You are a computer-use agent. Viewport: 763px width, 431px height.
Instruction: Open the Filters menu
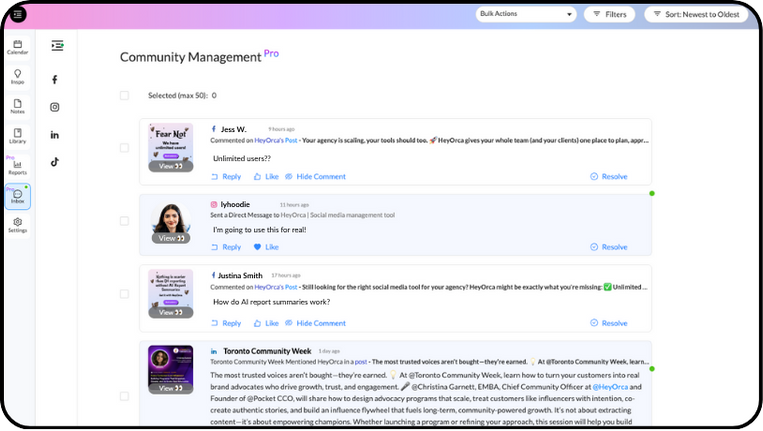610,14
